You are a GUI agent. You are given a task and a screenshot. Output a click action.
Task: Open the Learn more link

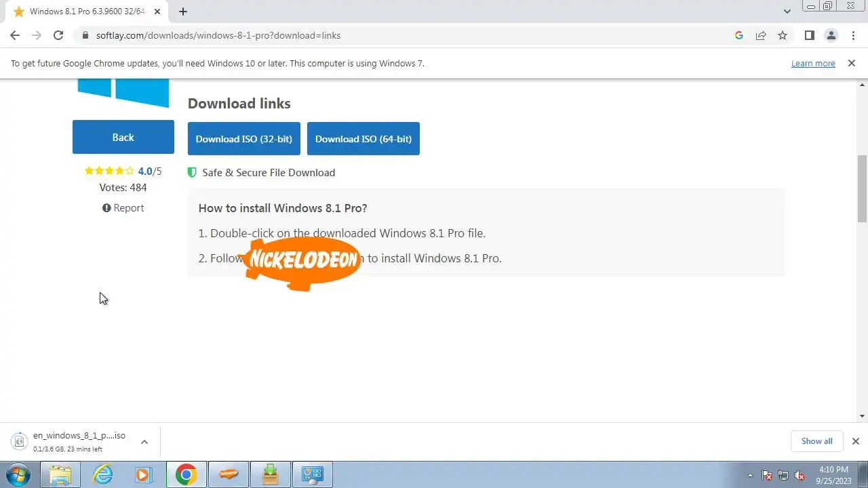point(813,64)
